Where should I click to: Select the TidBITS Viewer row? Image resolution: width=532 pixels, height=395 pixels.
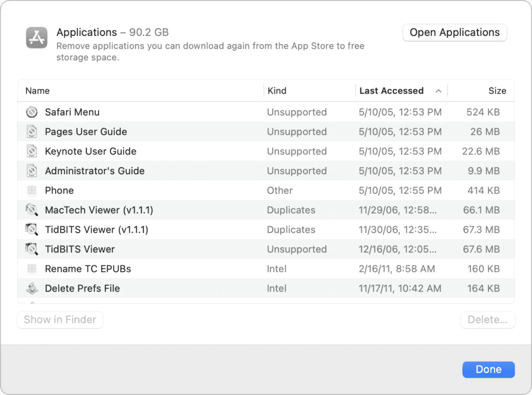156,249
